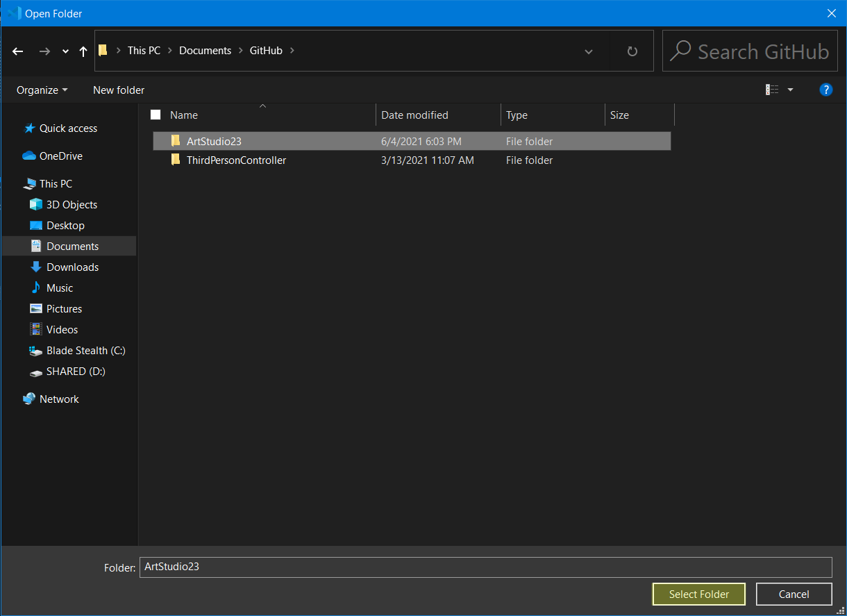Toggle the select all checkbox
The image size is (847, 616).
[156, 115]
